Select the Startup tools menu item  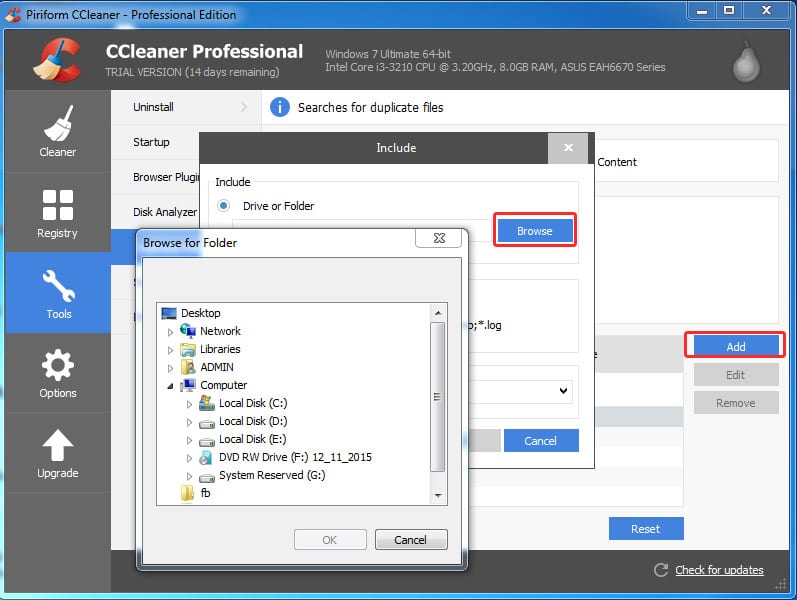(152, 142)
